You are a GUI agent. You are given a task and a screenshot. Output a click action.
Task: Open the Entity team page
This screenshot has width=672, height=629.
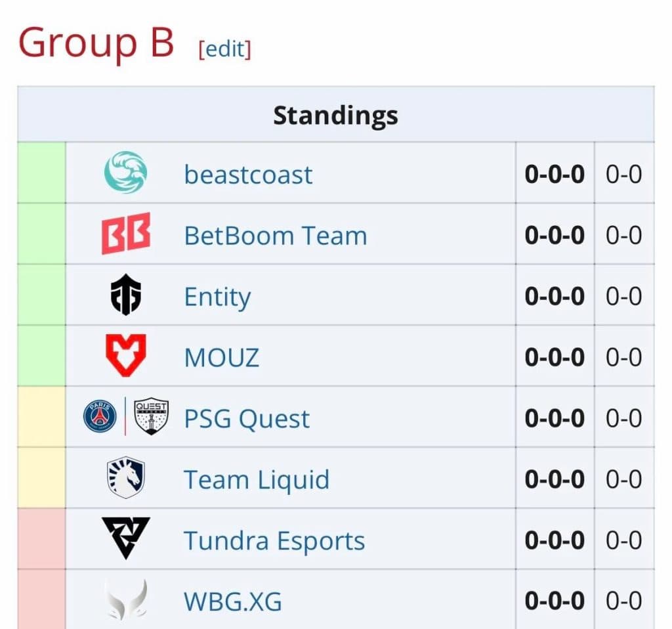click(217, 296)
